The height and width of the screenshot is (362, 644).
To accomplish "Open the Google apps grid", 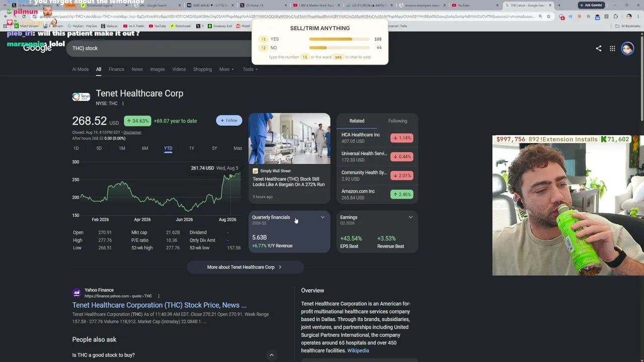I will tap(612, 48).
